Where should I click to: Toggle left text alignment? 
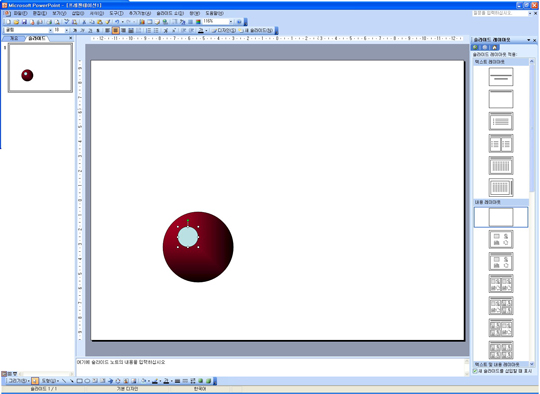click(107, 30)
